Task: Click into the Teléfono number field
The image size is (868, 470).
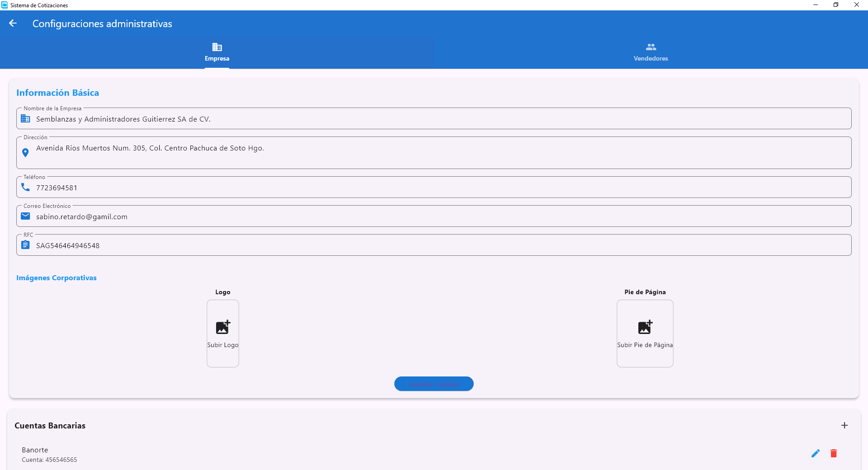Action: click(x=434, y=188)
